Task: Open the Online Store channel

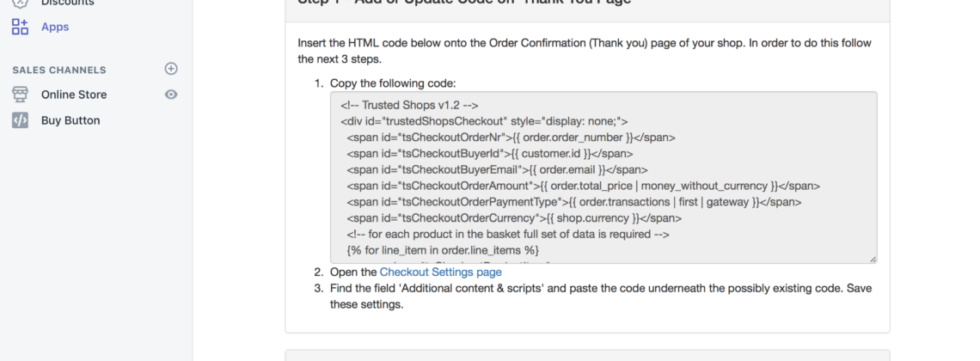Action: pos(74,95)
